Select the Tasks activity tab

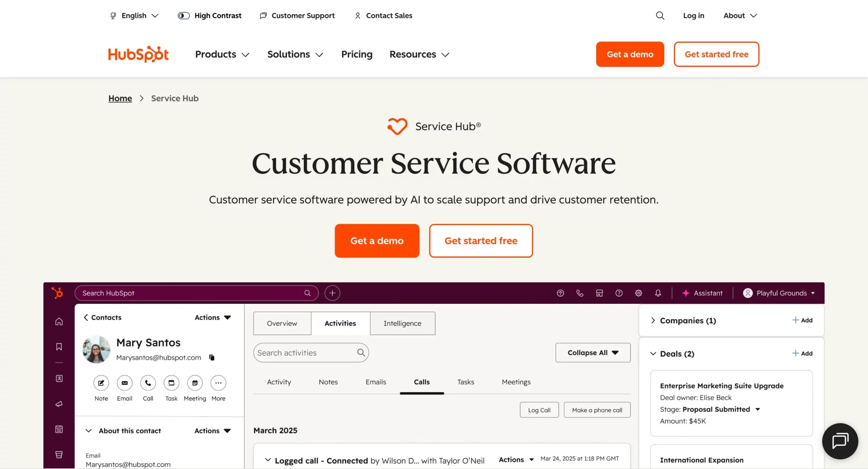(x=466, y=382)
